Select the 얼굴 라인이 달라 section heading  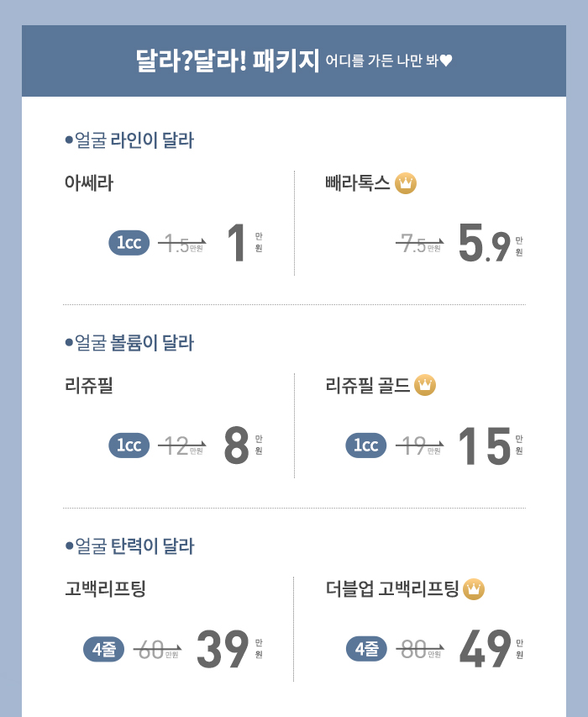(129, 140)
